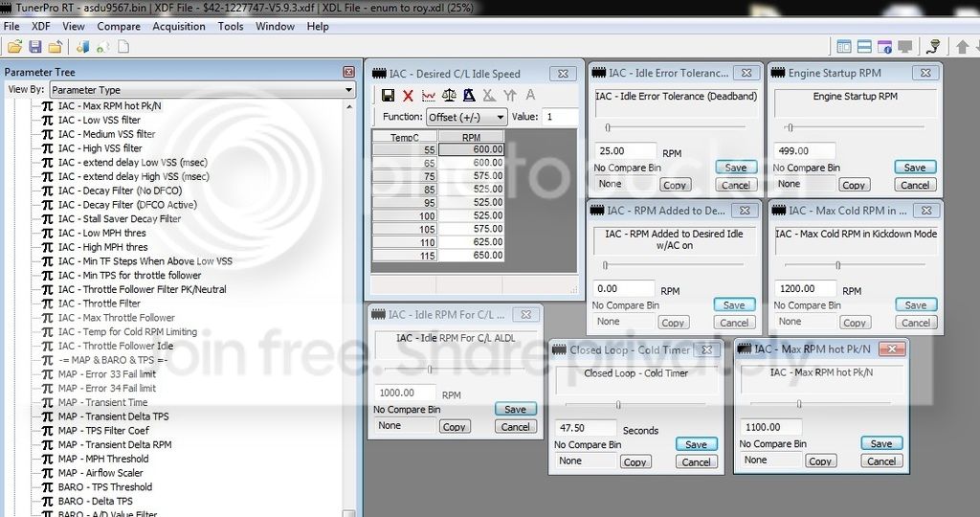The image size is (980, 517).
Task: Save the bin using main toolbar disk icon
Action: click(x=35, y=47)
